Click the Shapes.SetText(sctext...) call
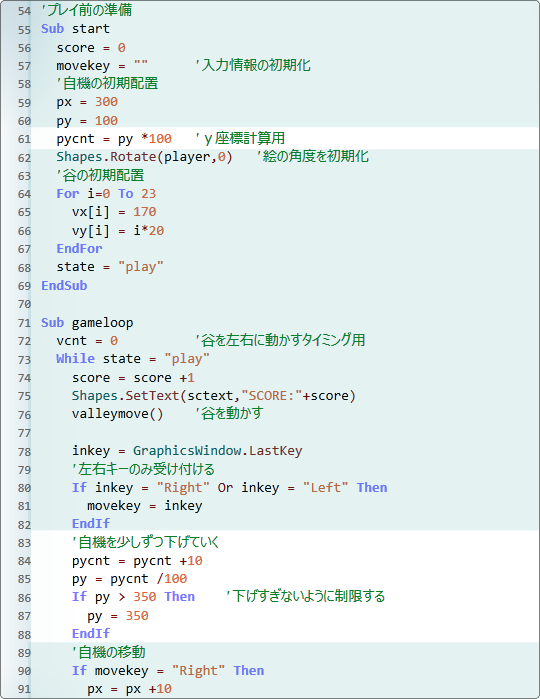540x699 pixels. [x=214, y=395]
